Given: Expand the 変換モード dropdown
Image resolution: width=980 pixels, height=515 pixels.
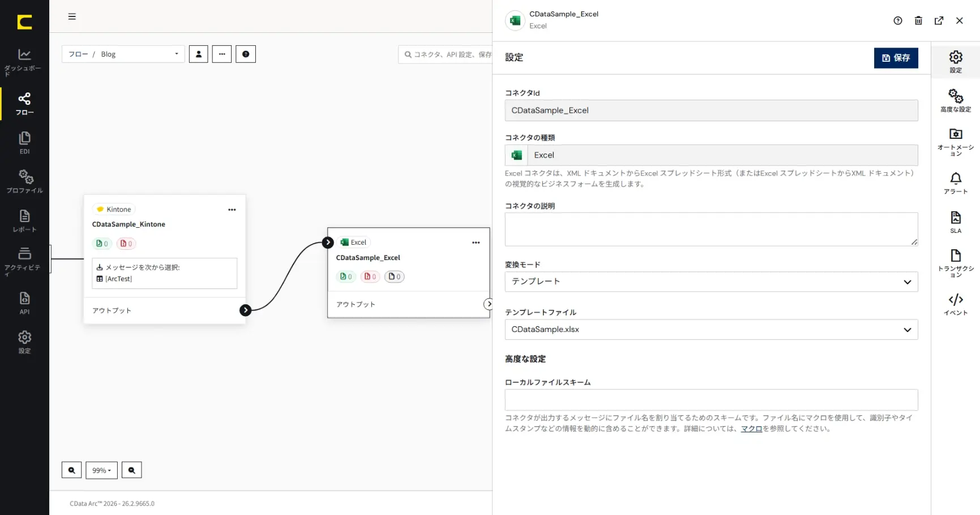Looking at the screenshot, I should [711, 282].
